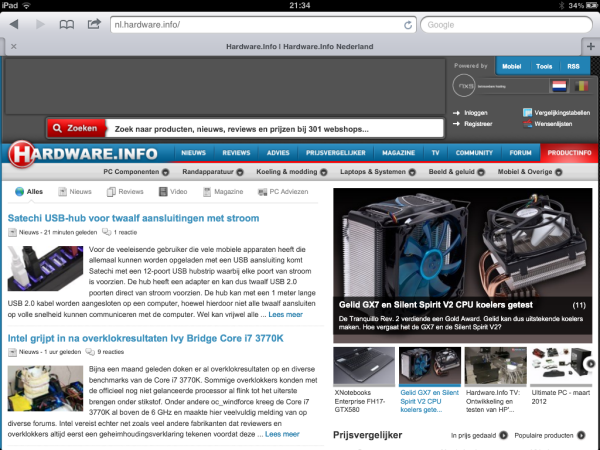Click the site search text field
Viewport: 600px width, 450px height.
pos(274,129)
